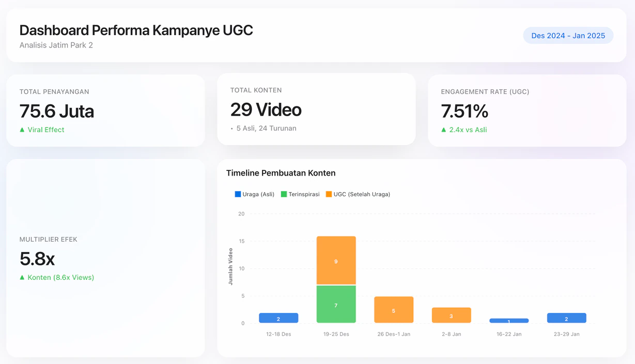Click the 26 Des-1 Jan axis label
This screenshot has height=364, width=635.
tap(394, 334)
